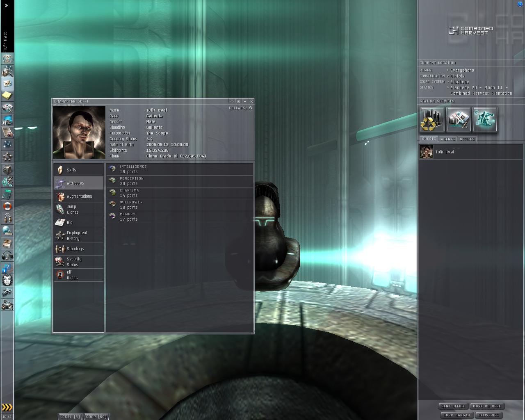
Task: Minimize the Character Sheet window
Action: [x=245, y=101]
